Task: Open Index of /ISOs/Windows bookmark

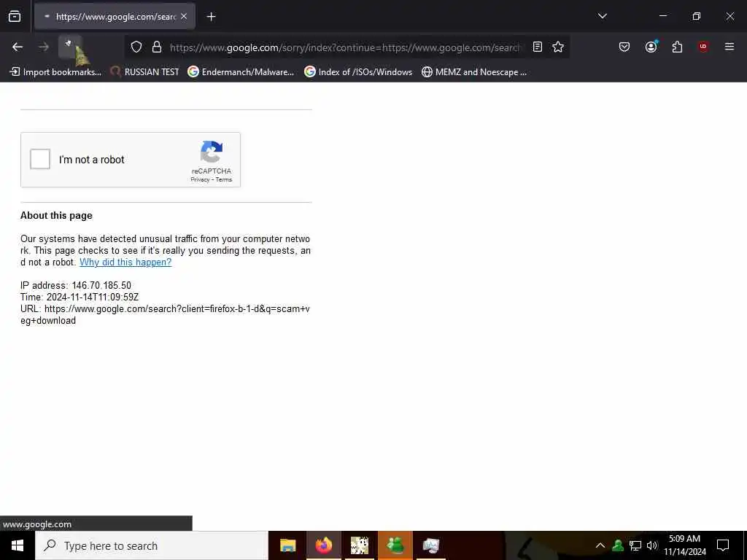Action: [x=357, y=72]
